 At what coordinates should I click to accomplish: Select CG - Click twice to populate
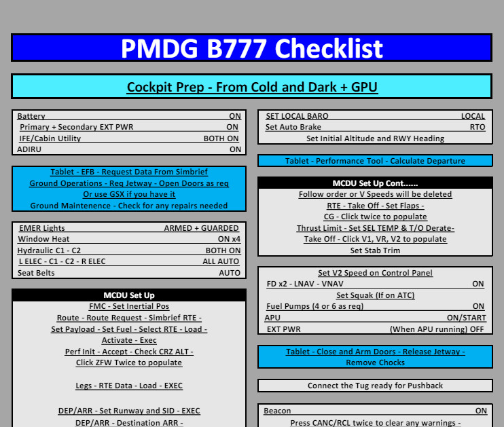tap(375, 217)
